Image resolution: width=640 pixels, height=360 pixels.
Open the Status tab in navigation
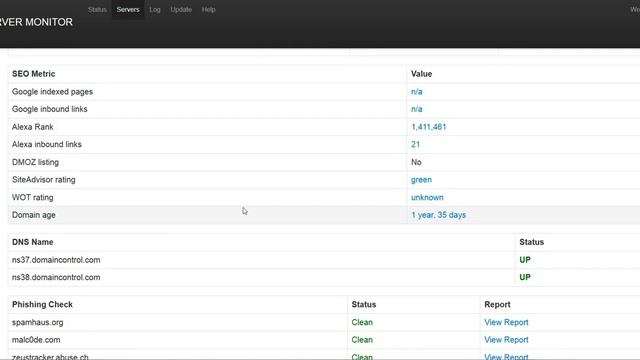point(97,9)
